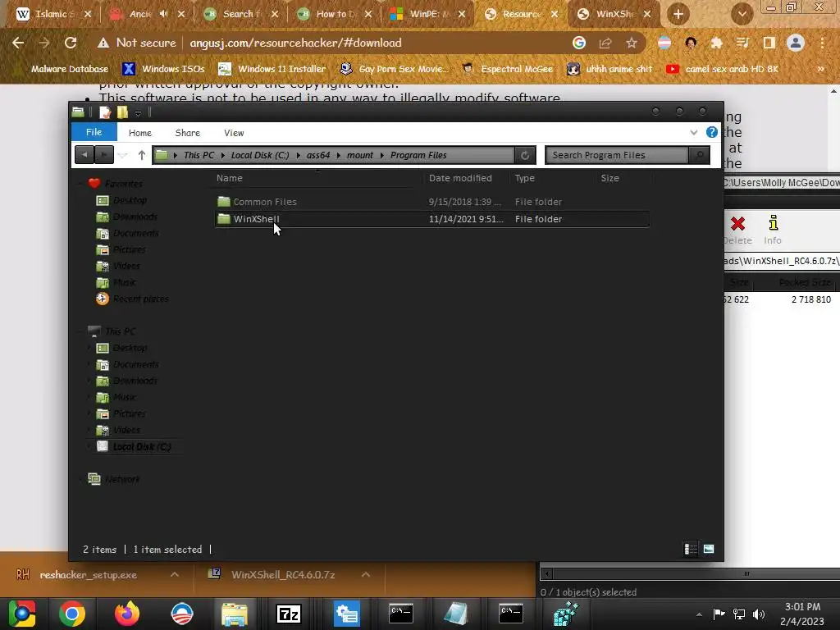Go up one folder level
Viewport: 840px width, 630px height.
(141, 155)
